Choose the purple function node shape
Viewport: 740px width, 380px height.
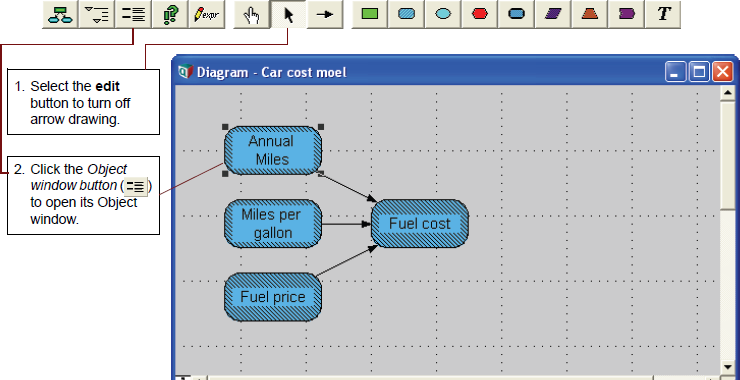click(627, 15)
